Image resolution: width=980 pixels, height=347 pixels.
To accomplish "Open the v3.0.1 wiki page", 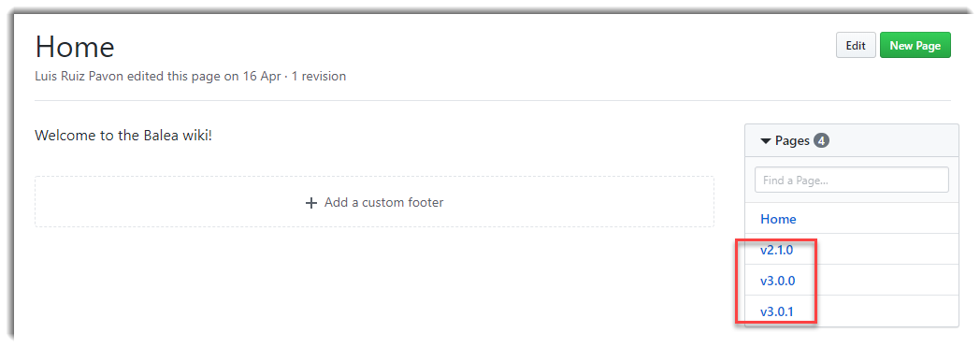I will [777, 311].
